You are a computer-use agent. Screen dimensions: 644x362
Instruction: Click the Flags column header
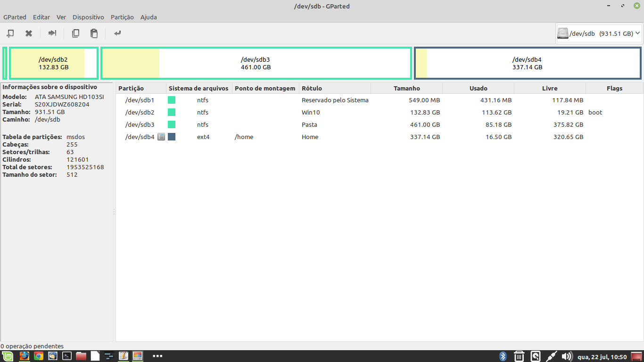[615, 88]
